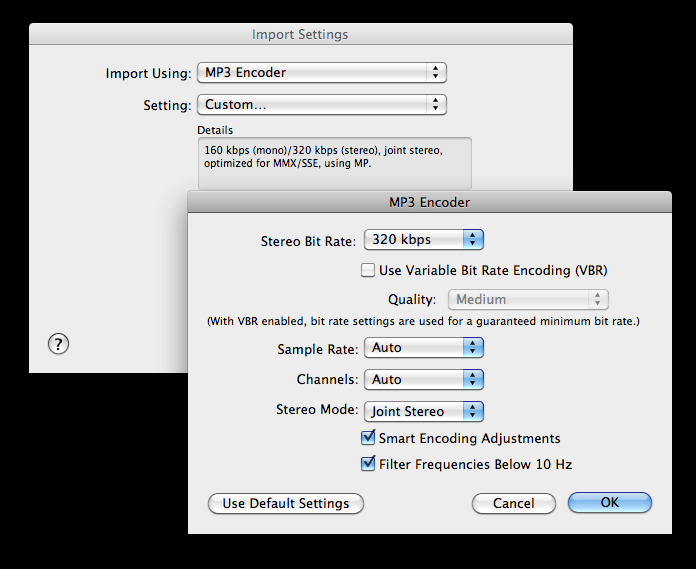The width and height of the screenshot is (696, 569).
Task: Enable Use Variable Bit Rate Encoding checkbox
Action: tap(368, 270)
